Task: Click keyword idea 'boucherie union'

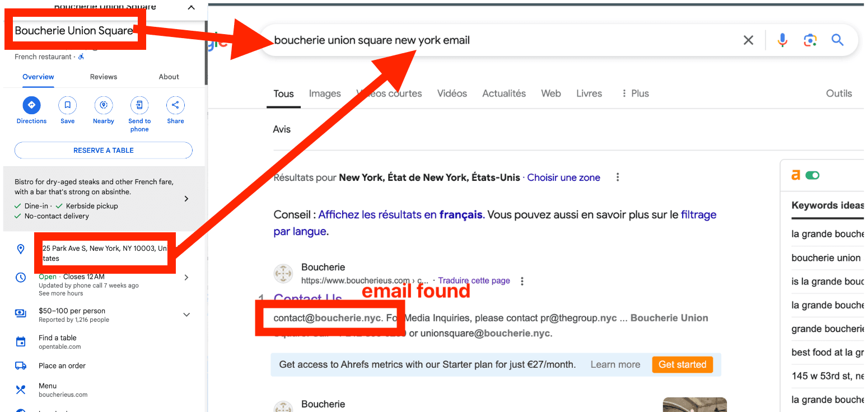Action: tap(827, 258)
